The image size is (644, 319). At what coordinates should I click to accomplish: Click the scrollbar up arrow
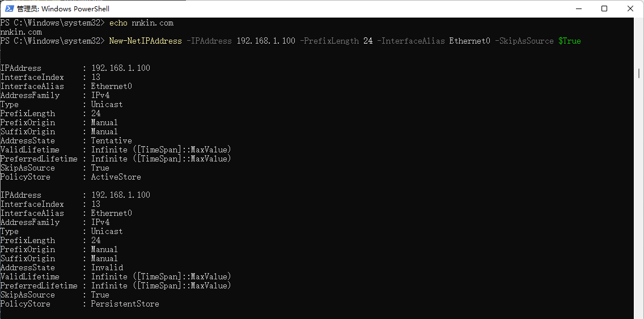click(639, 23)
